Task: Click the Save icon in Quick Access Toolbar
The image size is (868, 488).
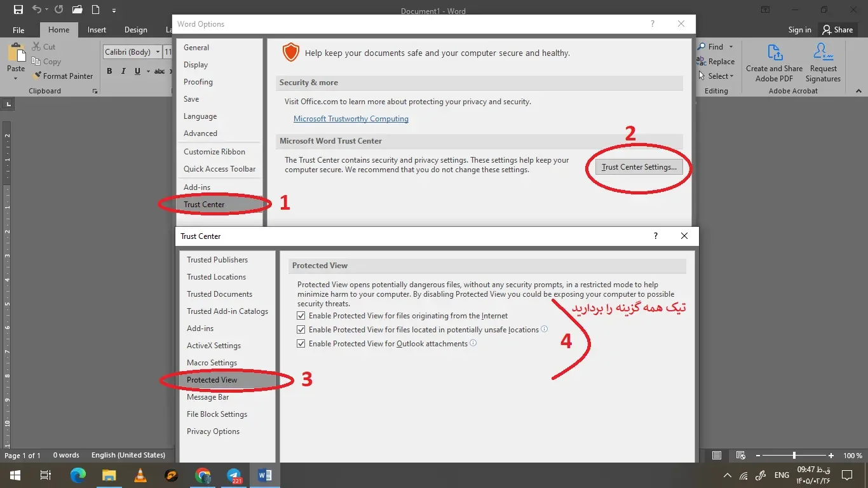Action: [x=18, y=10]
